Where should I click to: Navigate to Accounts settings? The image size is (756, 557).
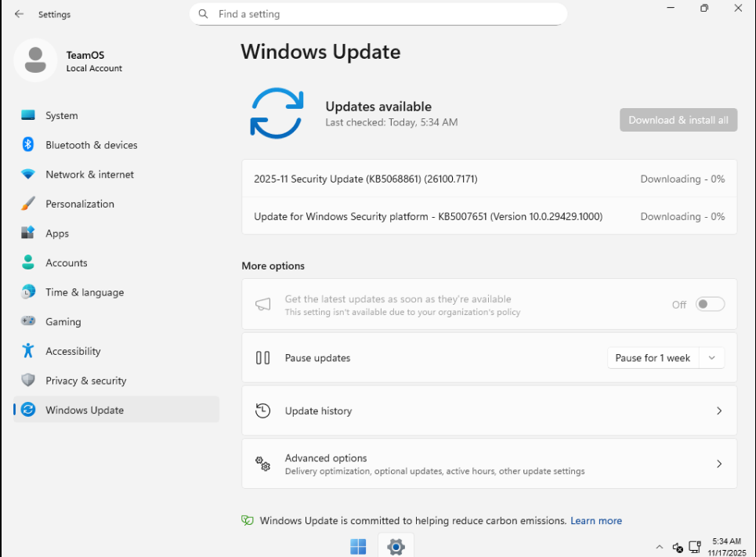point(116,262)
